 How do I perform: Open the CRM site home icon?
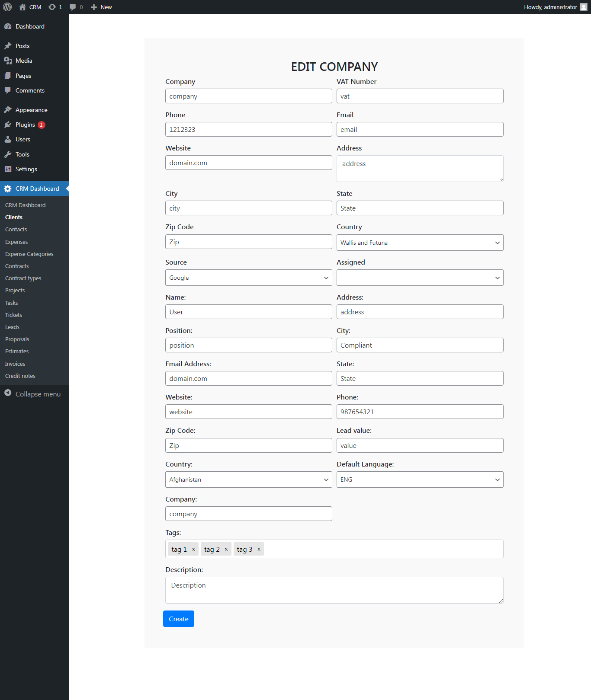(x=22, y=7)
